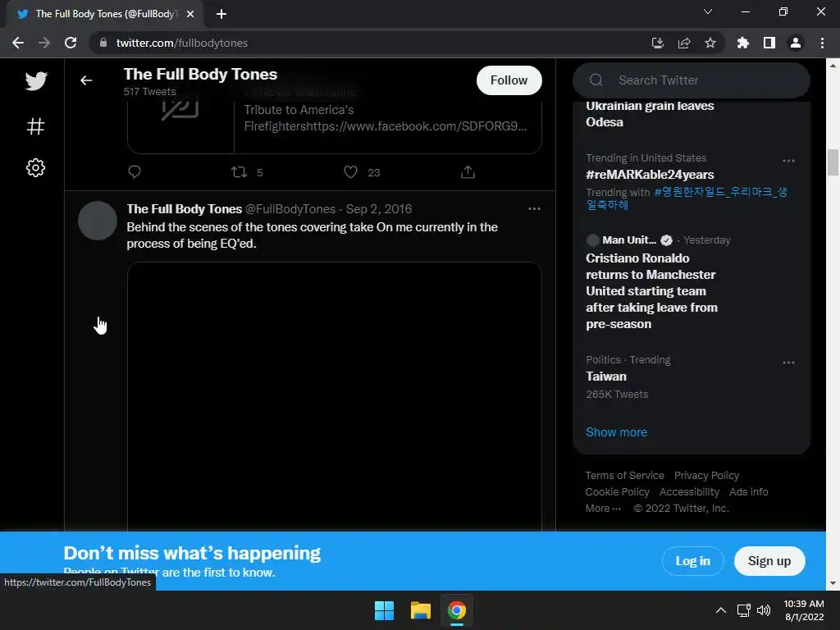Open the Terms of Service link
The height and width of the screenshot is (630, 840).
[624, 476]
